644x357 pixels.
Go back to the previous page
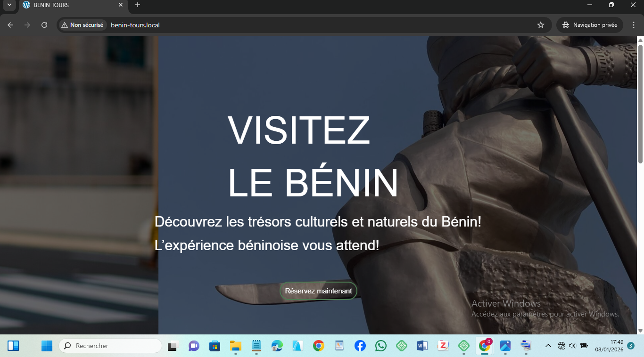click(10, 25)
